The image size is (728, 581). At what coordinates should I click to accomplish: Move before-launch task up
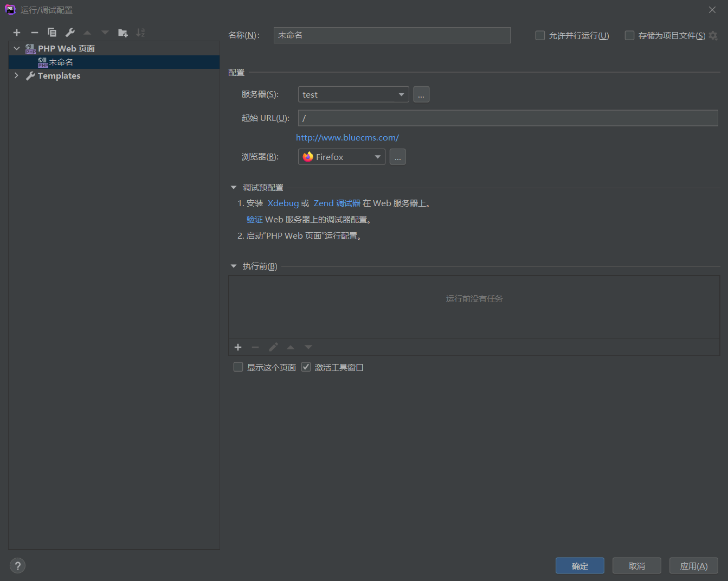[x=291, y=347]
